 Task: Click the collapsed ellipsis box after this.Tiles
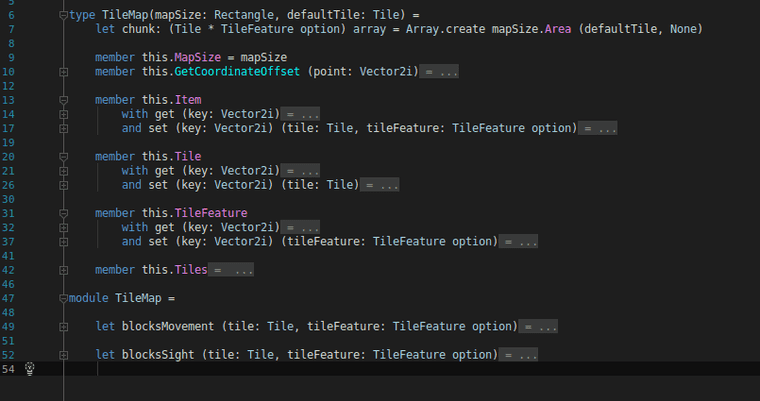[232, 270]
